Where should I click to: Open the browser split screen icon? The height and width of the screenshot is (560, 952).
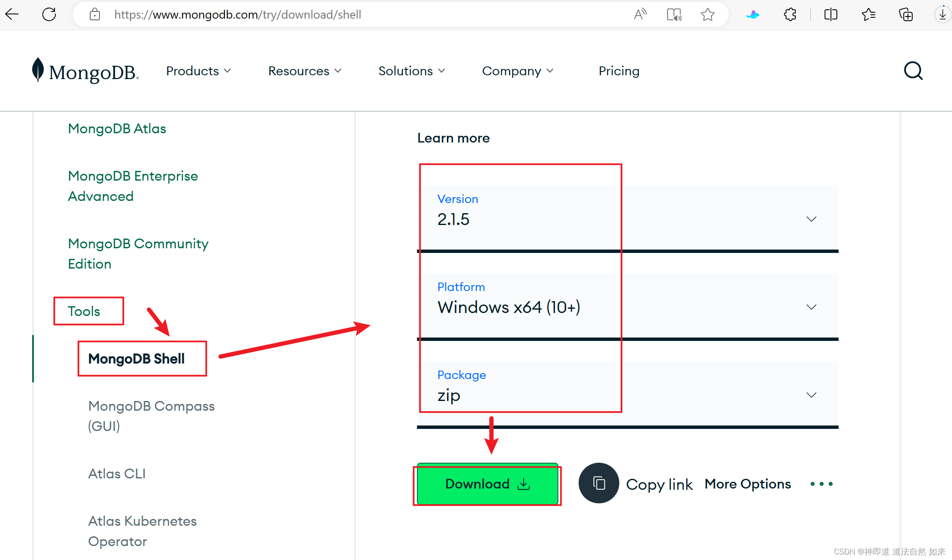[x=831, y=14]
